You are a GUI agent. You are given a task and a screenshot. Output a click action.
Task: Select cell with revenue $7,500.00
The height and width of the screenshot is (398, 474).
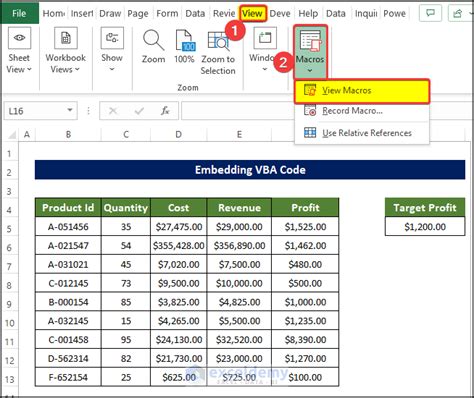239,264
